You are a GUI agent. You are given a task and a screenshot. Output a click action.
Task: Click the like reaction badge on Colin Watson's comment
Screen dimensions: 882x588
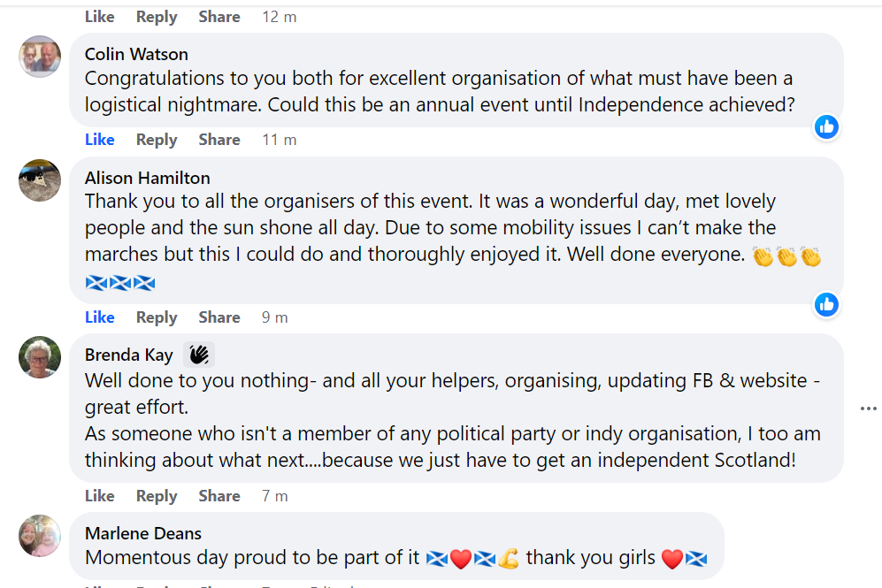click(x=827, y=127)
